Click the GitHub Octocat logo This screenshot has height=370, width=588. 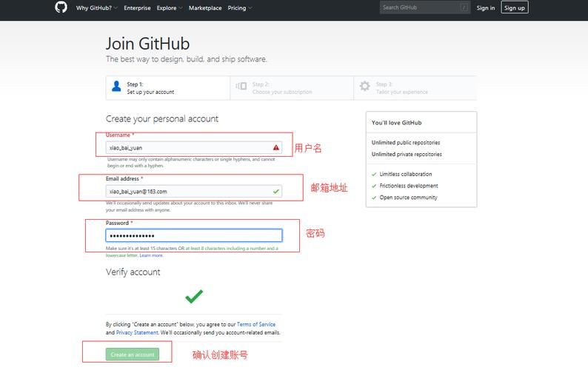tap(61, 7)
